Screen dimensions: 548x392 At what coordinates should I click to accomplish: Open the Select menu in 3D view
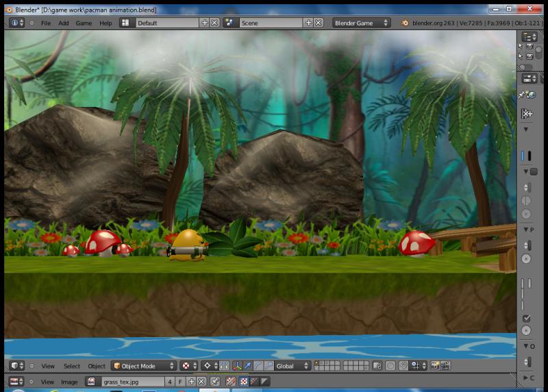coord(72,366)
